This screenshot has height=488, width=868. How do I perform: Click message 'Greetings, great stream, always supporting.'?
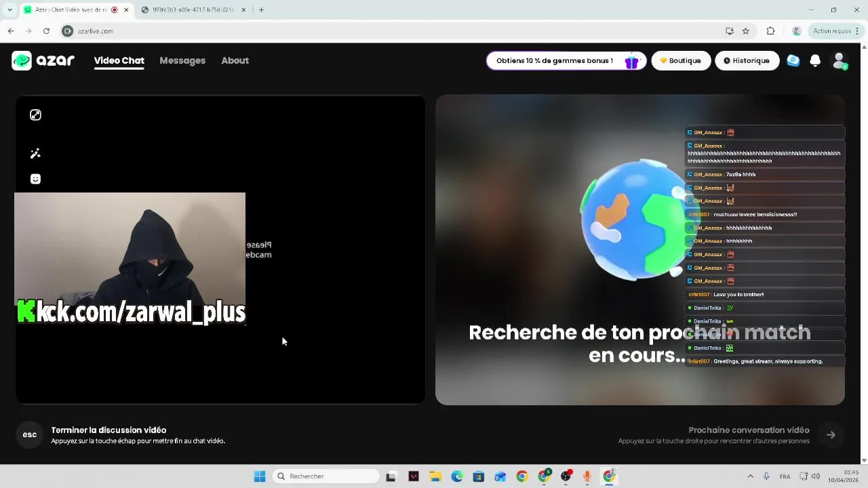(x=765, y=361)
